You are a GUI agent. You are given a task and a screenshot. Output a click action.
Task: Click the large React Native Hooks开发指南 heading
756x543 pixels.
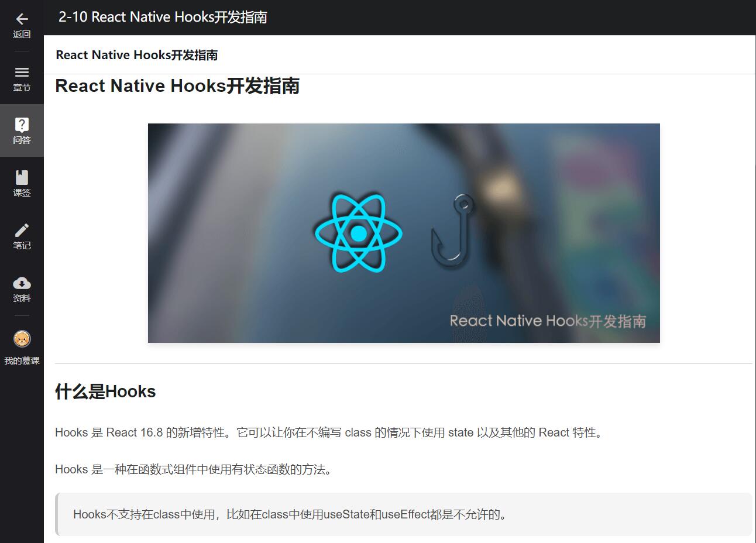[x=177, y=86]
